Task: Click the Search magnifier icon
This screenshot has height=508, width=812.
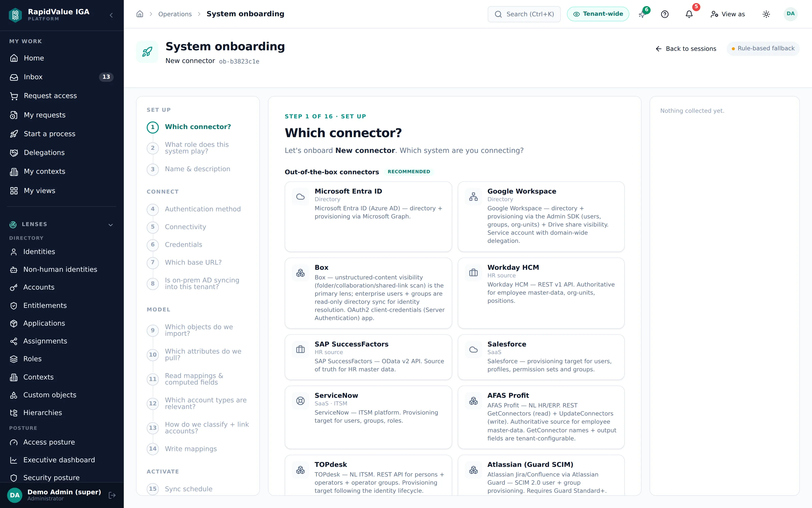Action: (498, 14)
